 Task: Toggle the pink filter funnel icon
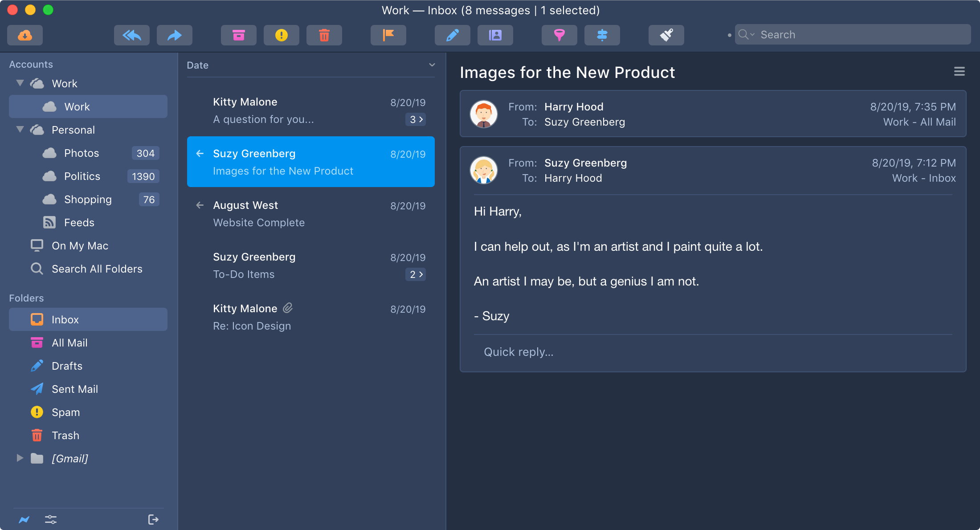(559, 35)
